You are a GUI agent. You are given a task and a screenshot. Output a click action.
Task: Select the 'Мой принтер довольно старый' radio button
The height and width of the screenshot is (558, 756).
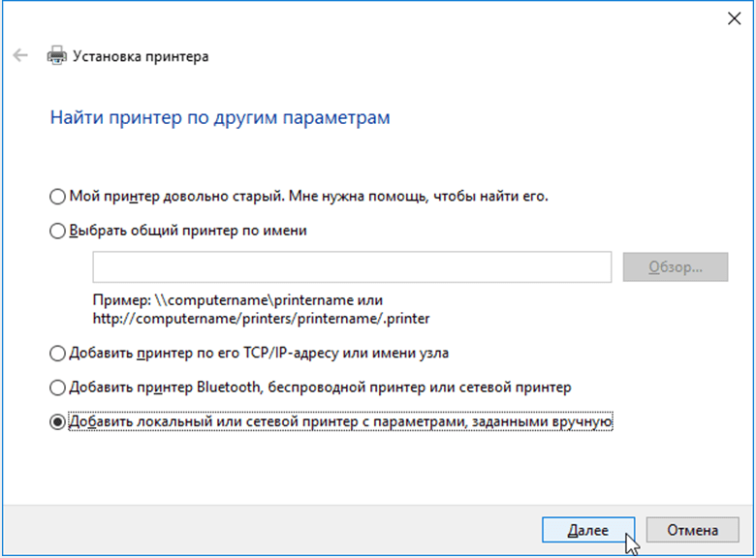coord(57,197)
